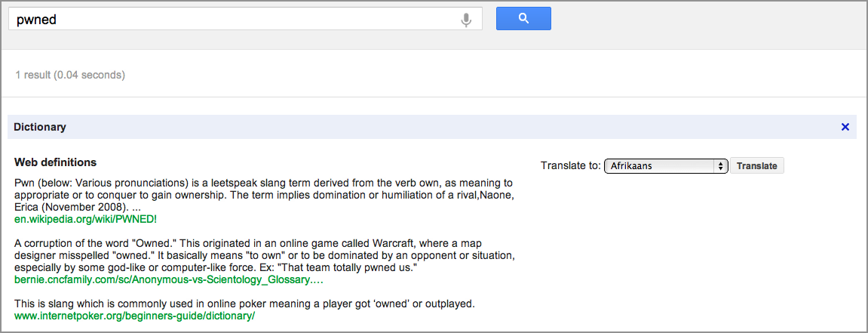Click the 'Translate to:' label
The width and height of the screenshot is (868, 333).
pyautogui.click(x=571, y=165)
